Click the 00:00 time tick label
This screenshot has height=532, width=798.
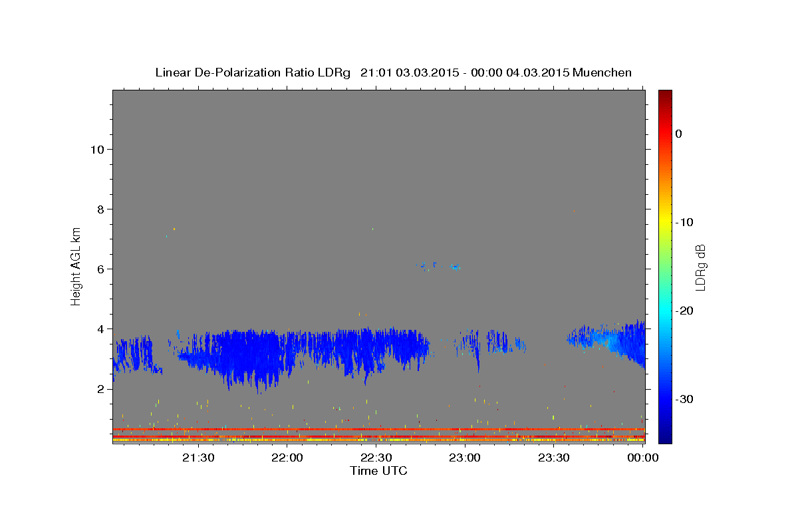(x=642, y=457)
